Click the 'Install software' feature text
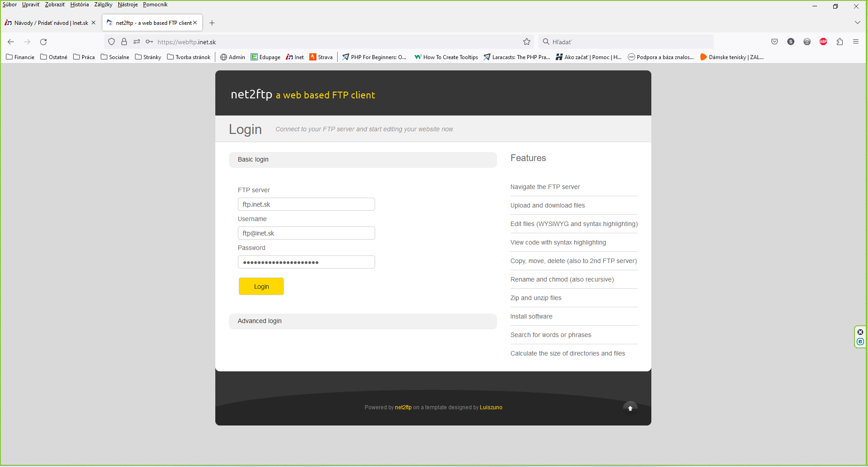 point(531,316)
